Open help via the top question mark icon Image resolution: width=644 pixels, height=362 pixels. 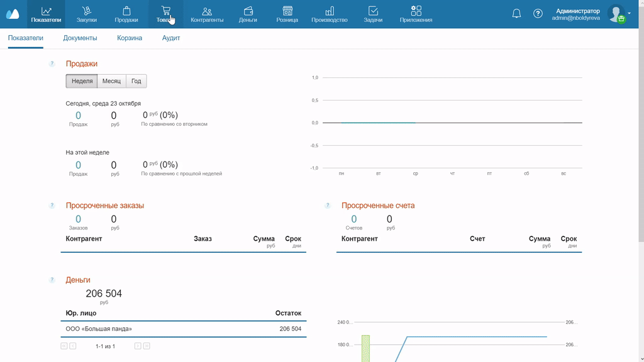538,14
